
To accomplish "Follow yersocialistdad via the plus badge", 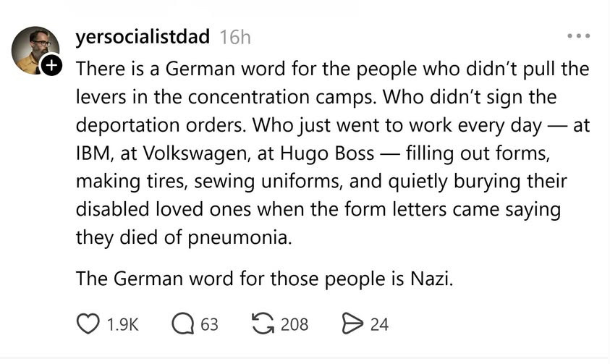I will [x=51, y=67].
